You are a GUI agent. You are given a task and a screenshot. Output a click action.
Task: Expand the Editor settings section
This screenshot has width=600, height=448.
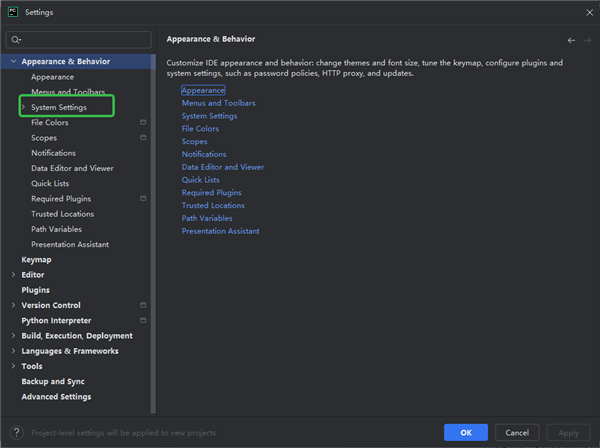tap(12, 275)
